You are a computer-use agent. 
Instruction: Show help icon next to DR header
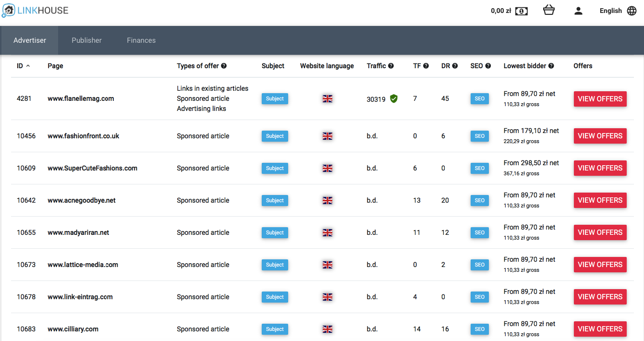pos(455,66)
